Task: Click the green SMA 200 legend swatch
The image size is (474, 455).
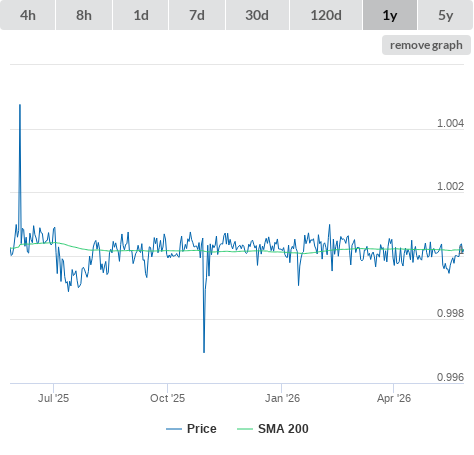Action: 245,429
